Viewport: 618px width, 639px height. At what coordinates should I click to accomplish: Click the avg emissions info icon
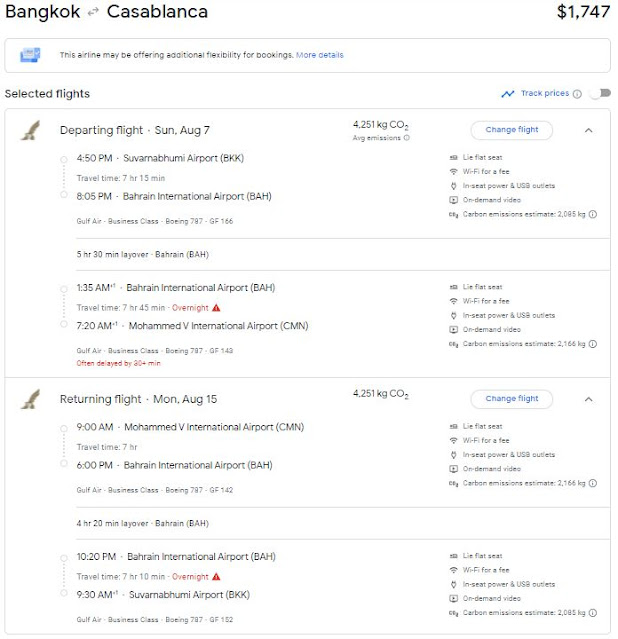(407, 139)
